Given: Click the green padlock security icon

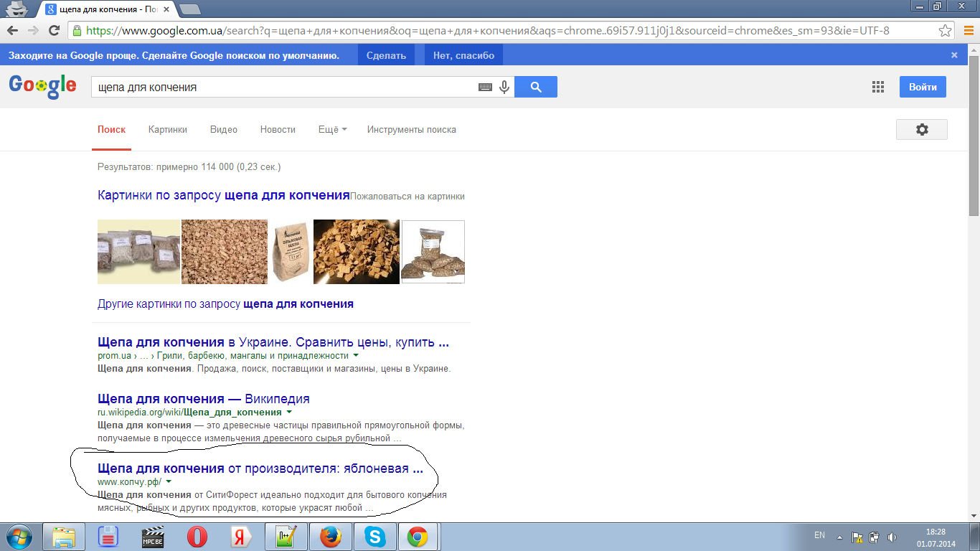Looking at the screenshot, I should tap(77, 31).
